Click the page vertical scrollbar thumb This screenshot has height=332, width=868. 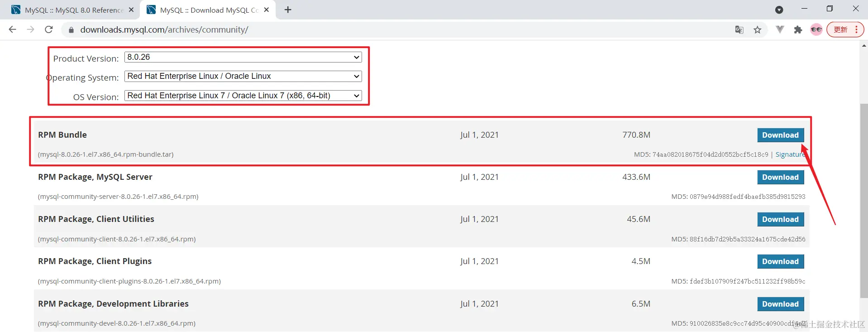pos(864,201)
